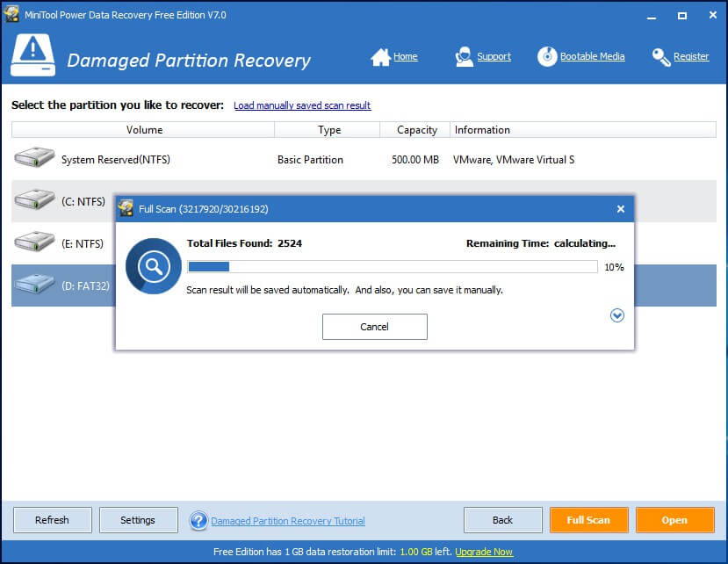Open the Settings button
The image size is (728, 564).
point(139,520)
